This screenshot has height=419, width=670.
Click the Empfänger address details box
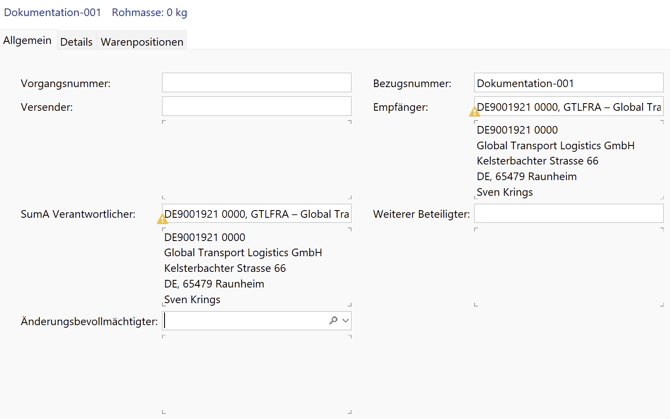coord(568,160)
